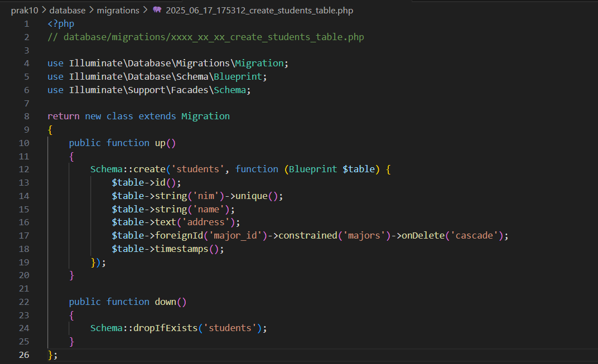Click line number 26 in the gutter

(x=23, y=355)
